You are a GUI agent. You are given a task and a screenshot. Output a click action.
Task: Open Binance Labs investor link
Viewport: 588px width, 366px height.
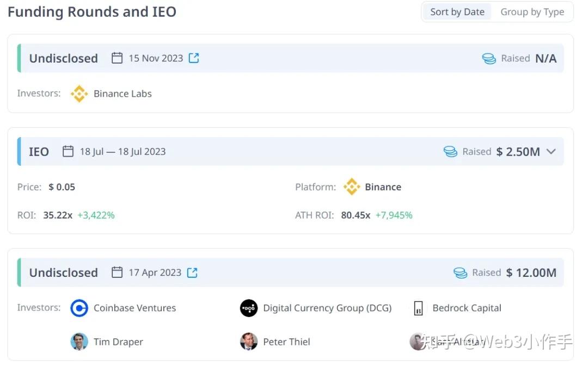click(x=122, y=94)
